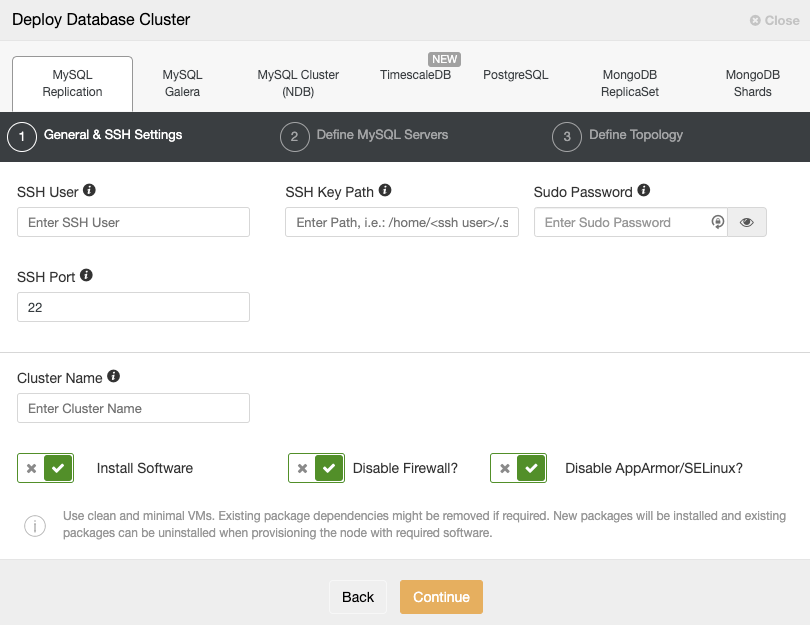
Task: Select the TimescaleDB tab
Action: (x=415, y=75)
